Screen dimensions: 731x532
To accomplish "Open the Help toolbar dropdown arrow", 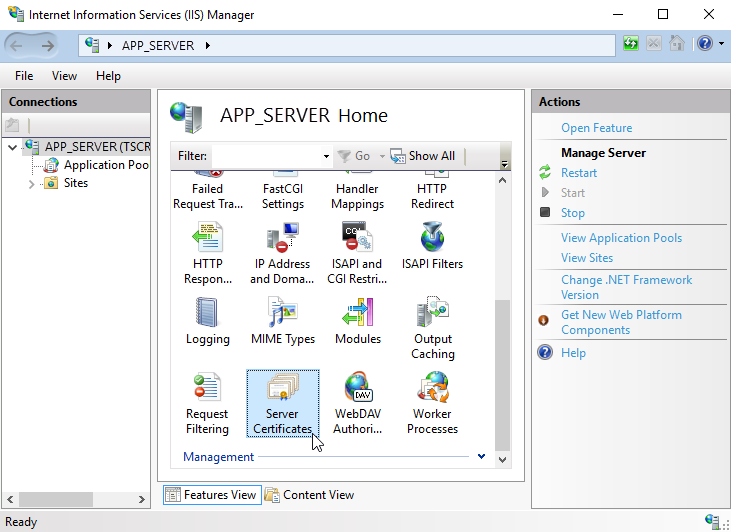I will [x=721, y=44].
